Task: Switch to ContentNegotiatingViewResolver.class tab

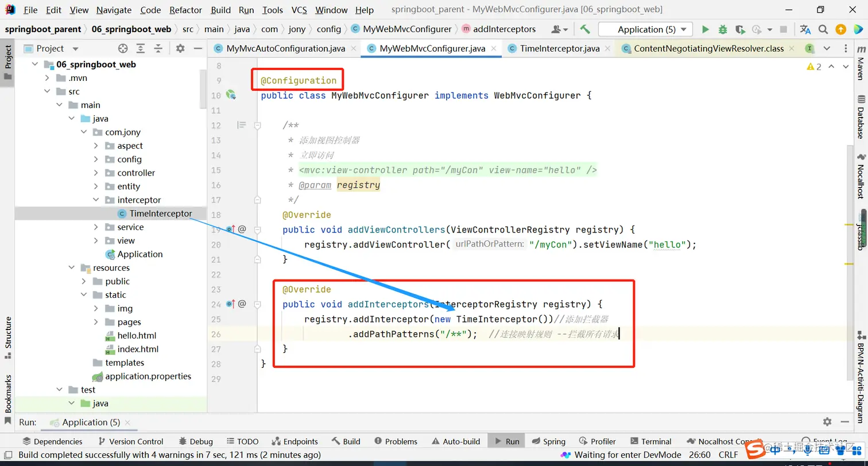Action: tap(708, 49)
